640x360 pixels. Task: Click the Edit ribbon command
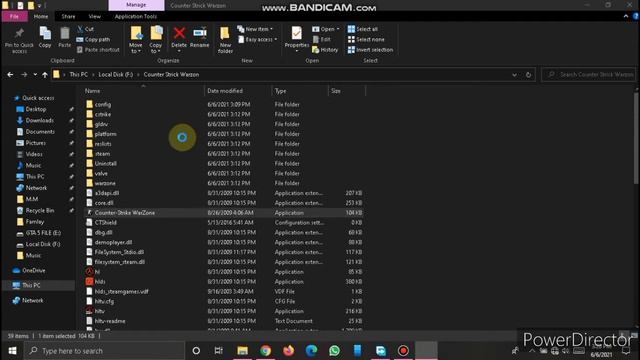[322, 40]
